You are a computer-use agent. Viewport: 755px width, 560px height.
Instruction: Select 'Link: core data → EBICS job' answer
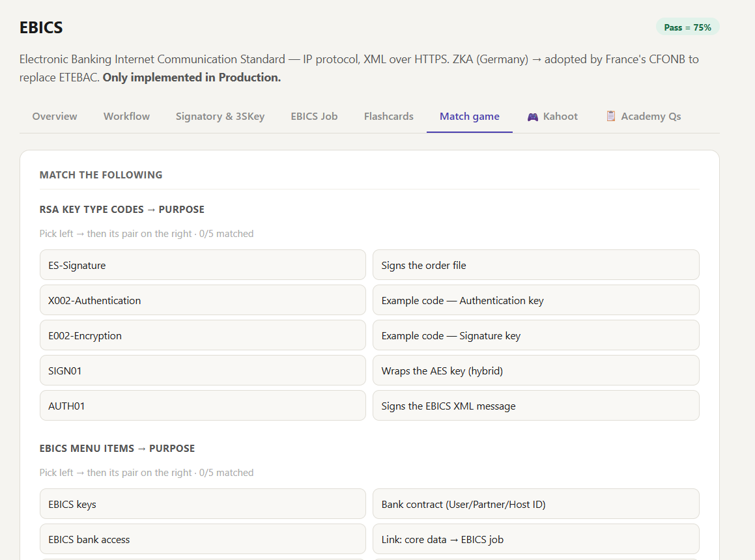tap(536, 539)
